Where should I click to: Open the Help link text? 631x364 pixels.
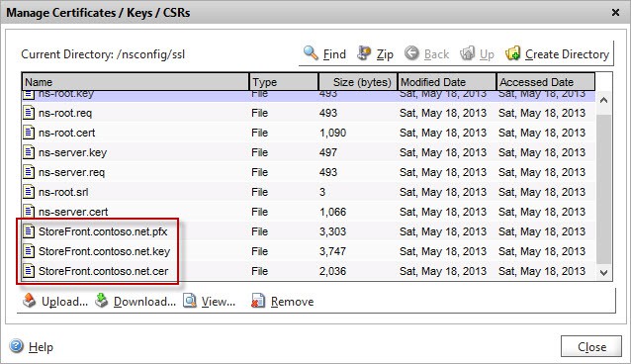41,347
